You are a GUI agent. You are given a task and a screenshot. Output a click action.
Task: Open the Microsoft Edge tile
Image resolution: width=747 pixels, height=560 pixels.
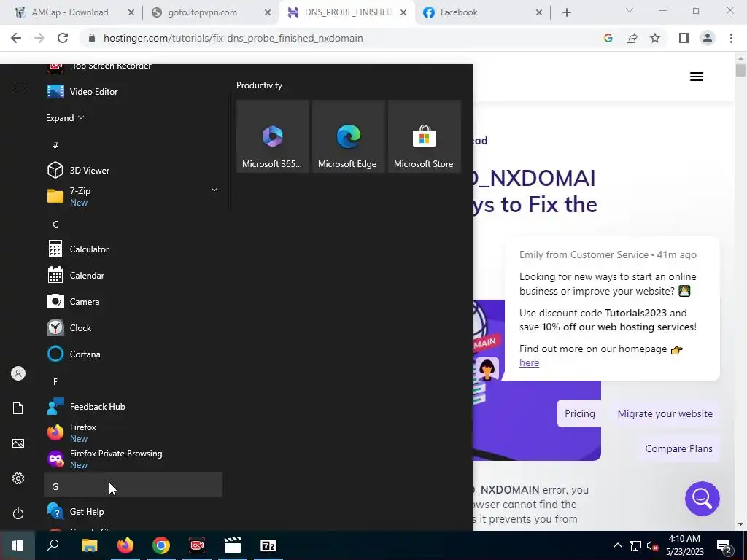click(x=348, y=136)
